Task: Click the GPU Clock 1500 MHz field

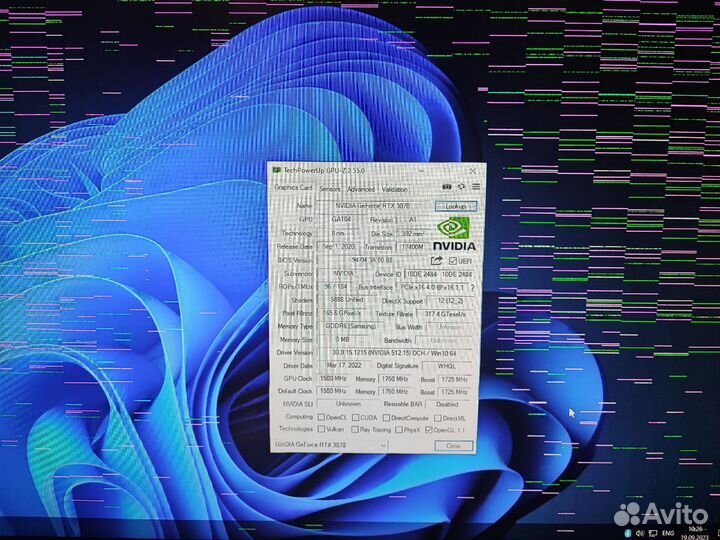Action: click(x=333, y=379)
